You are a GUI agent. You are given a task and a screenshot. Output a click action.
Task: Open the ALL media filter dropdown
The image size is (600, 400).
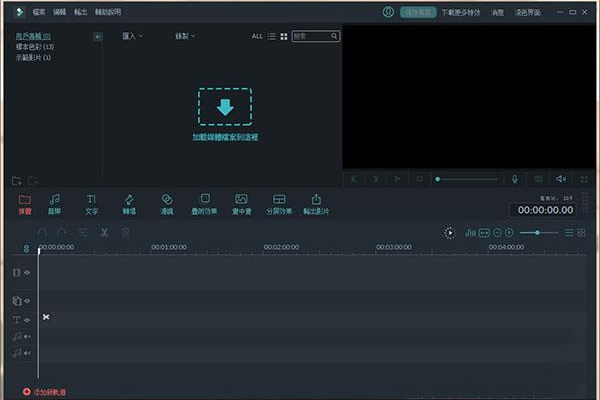(257, 36)
